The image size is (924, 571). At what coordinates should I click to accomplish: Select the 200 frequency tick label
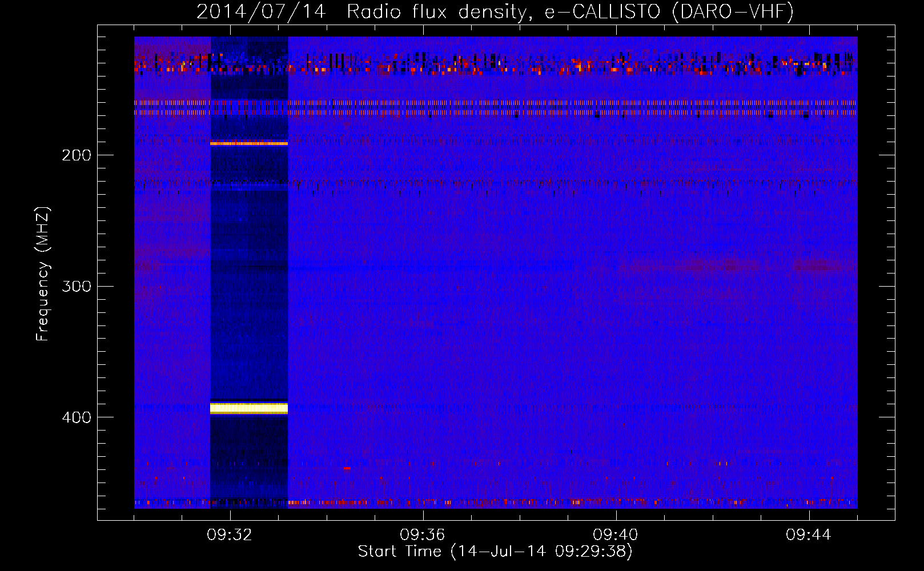(x=77, y=155)
